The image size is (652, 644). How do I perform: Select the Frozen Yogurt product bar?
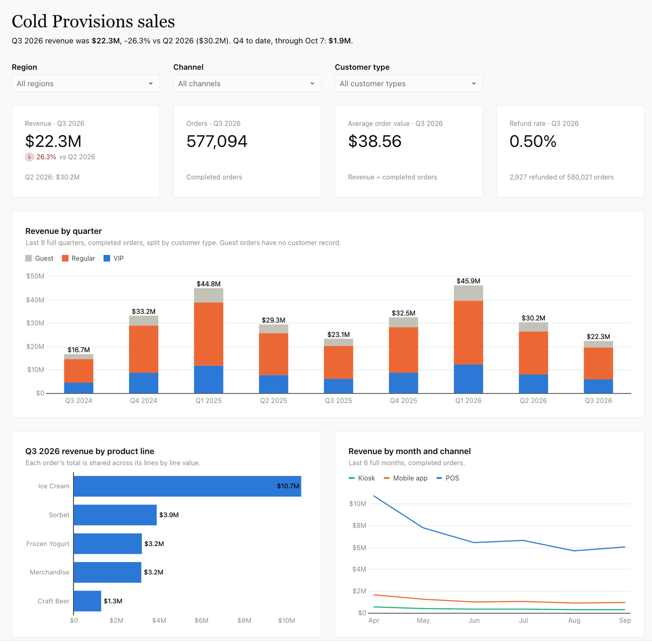click(x=108, y=544)
